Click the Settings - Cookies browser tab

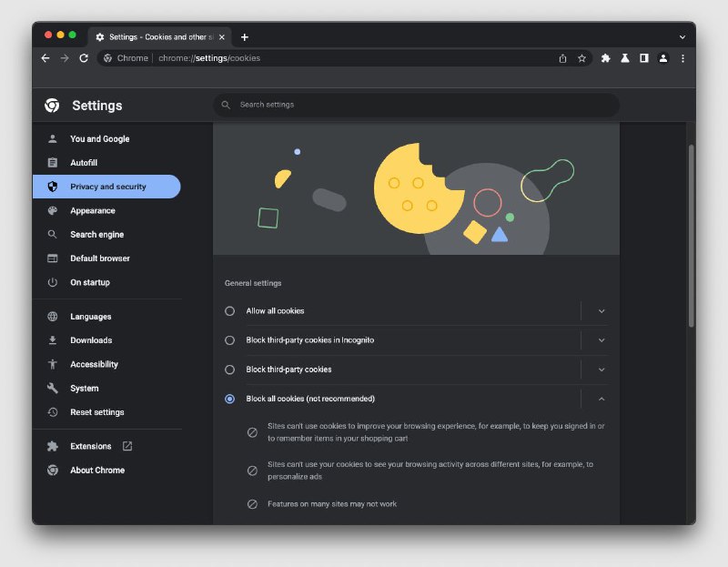(x=160, y=37)
